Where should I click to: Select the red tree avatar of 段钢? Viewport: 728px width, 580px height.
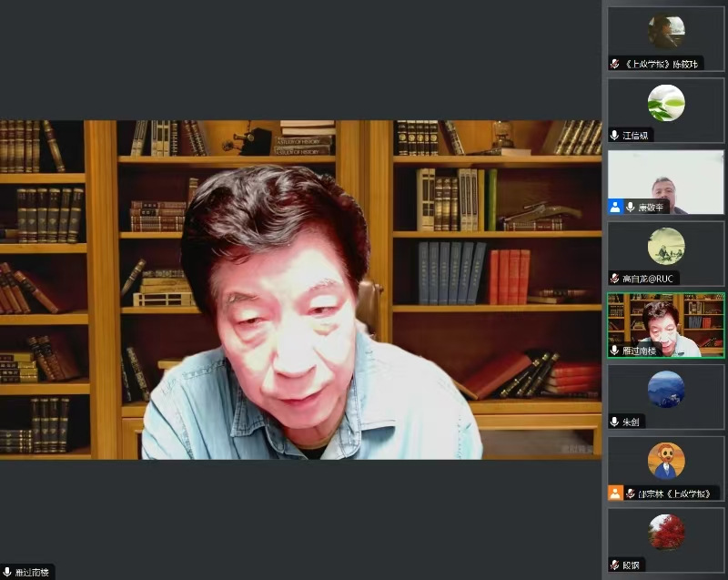(666, 532)
